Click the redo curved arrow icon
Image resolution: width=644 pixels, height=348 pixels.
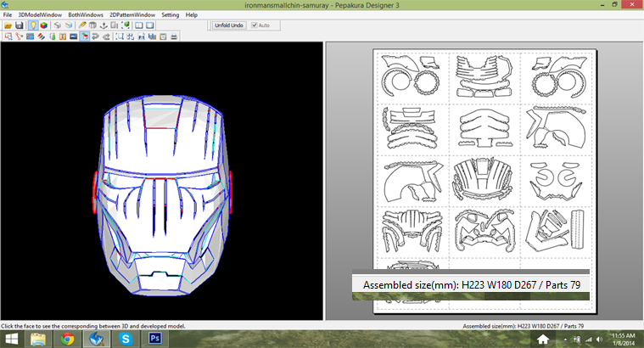(106, 36)
